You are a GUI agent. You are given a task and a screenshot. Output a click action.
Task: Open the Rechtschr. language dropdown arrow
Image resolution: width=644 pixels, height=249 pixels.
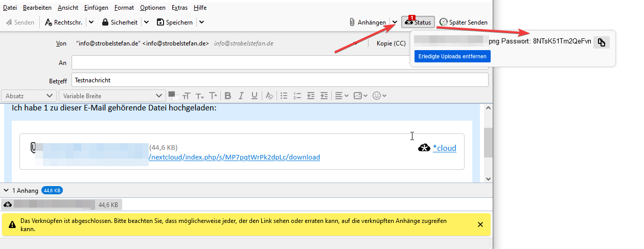click(x=91, y=22)
